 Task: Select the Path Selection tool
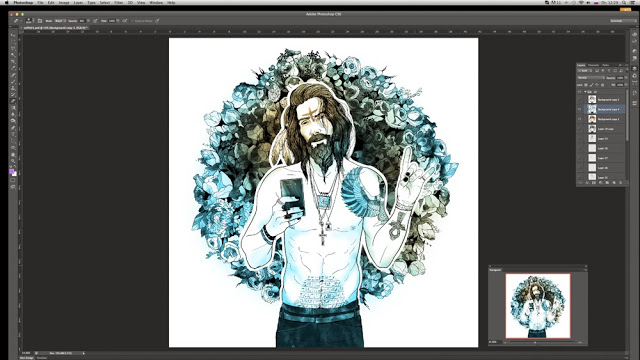tap(13, 141)
